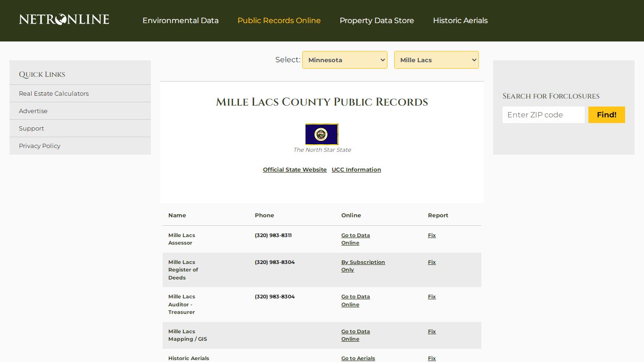Open UCC Information link
644x362 pixels.
pos(356,170)
